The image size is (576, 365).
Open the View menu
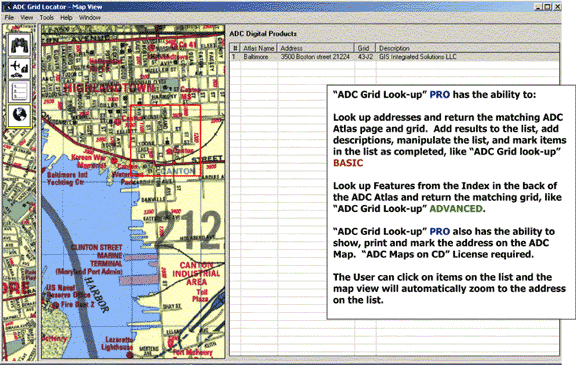tap(26, 18)
